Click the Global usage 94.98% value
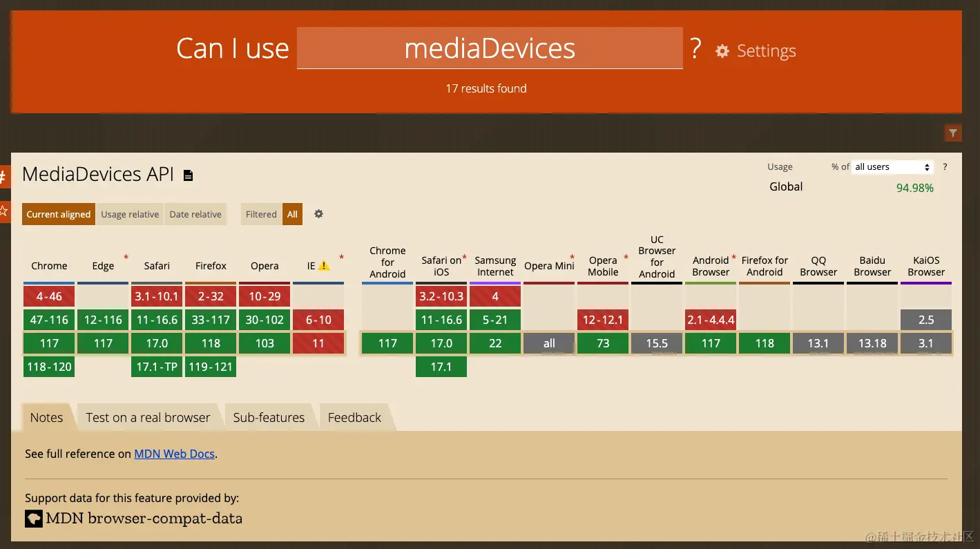 coord(914,188)
